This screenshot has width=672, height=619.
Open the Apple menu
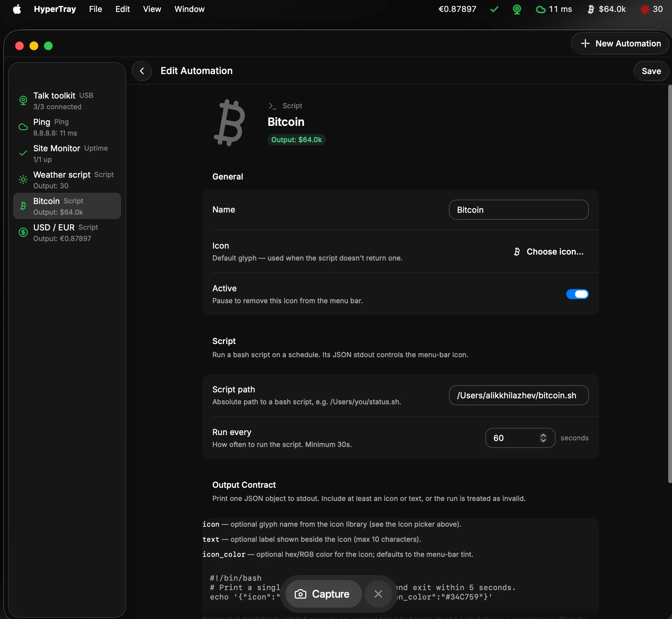(x=17, y=9)
